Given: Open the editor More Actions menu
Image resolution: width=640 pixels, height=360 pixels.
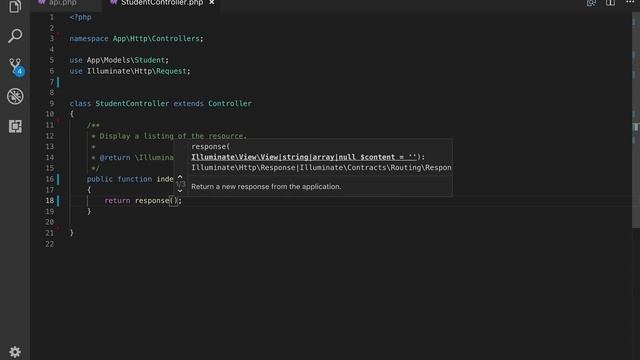Looking at the screenshot, I should [x=630, y=2].
